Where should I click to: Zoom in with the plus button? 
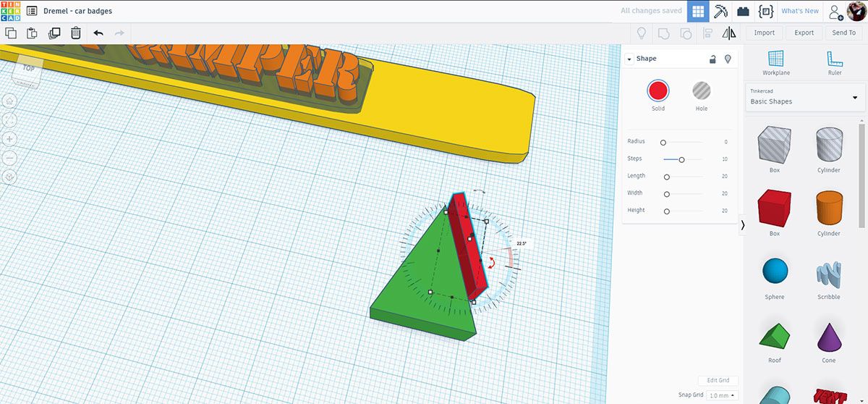pos(10,138)
